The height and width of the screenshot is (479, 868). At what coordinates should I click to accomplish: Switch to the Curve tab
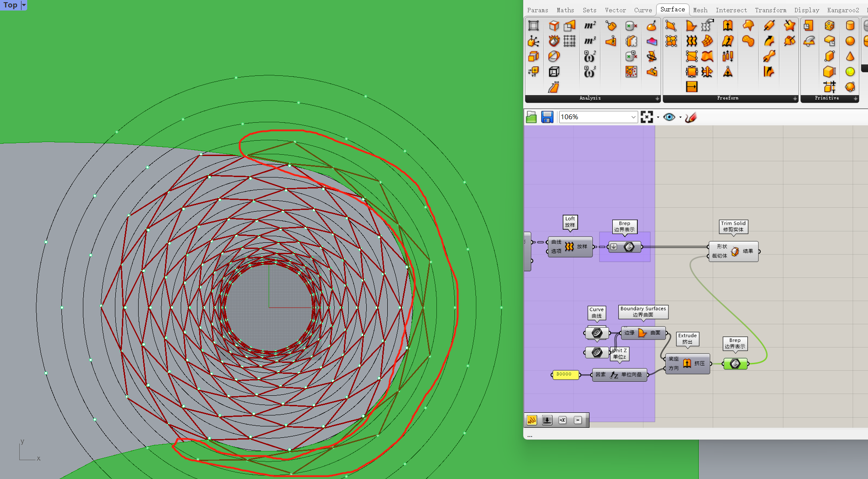pos(643,10)
